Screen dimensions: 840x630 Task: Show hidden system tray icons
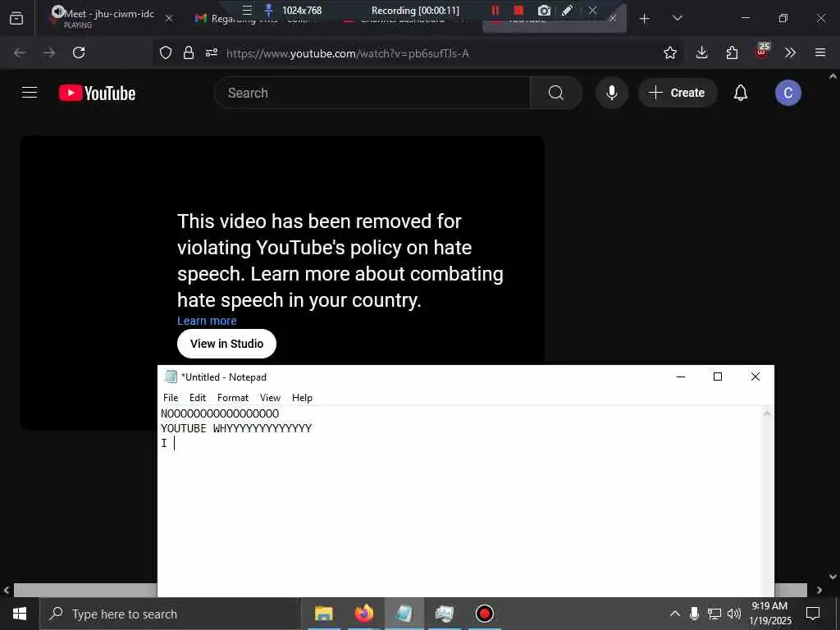click(675, 614)
